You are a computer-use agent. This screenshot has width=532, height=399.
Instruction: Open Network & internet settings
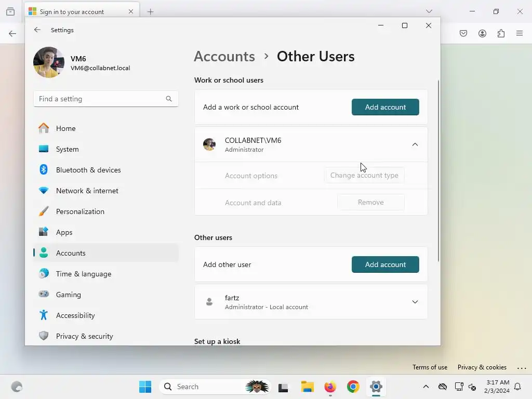pyautogui.click(x=106, y=191)
